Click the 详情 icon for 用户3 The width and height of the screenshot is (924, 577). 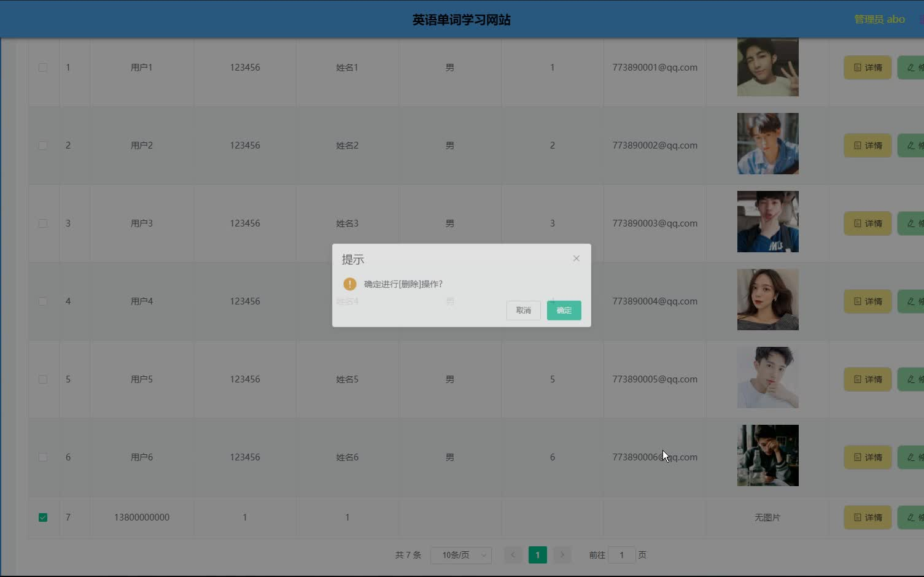(867, 223)
